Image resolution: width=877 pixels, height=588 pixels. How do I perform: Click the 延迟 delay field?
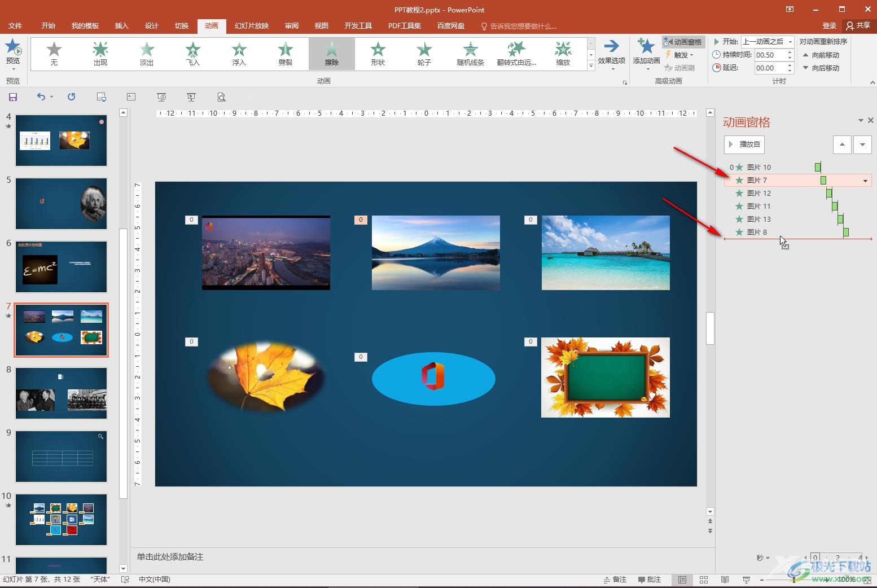pyautogui.click(x=770, y=68)
